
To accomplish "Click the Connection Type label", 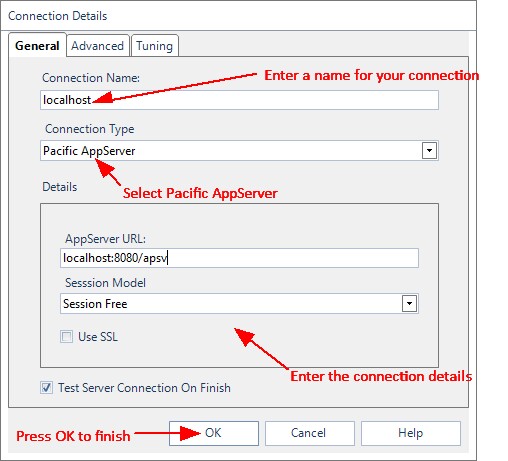I will coord(90,129).
